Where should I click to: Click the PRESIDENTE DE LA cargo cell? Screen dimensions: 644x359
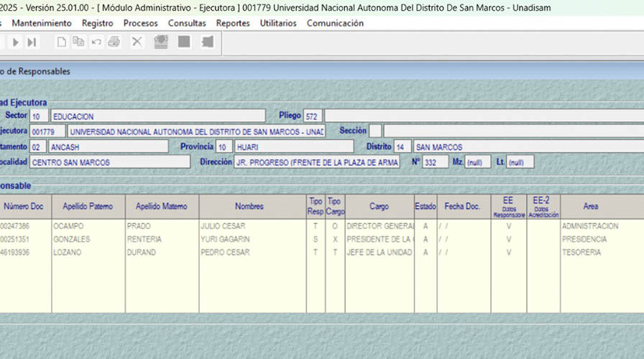[379, 239]
